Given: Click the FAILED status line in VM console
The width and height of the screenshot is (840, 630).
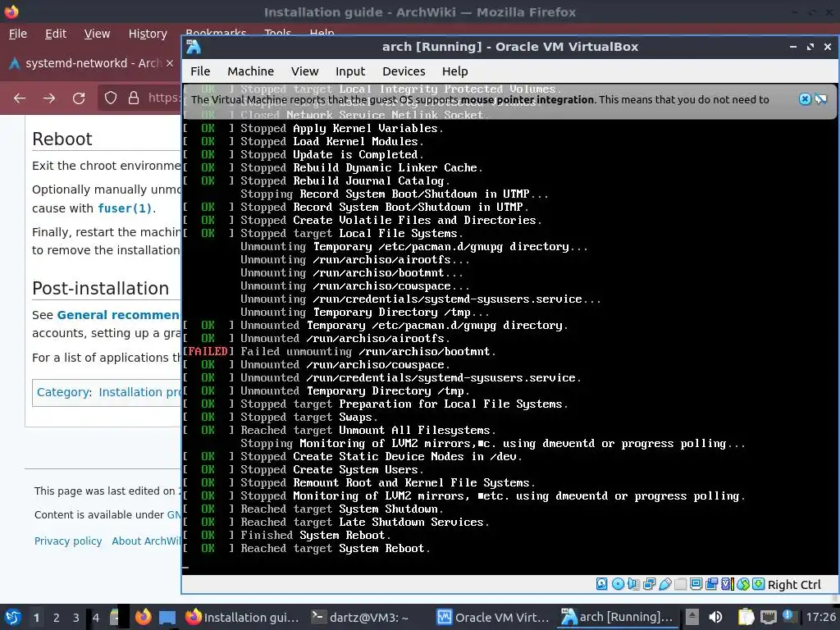Looking at the screenshot, I should tap(340, 351).
